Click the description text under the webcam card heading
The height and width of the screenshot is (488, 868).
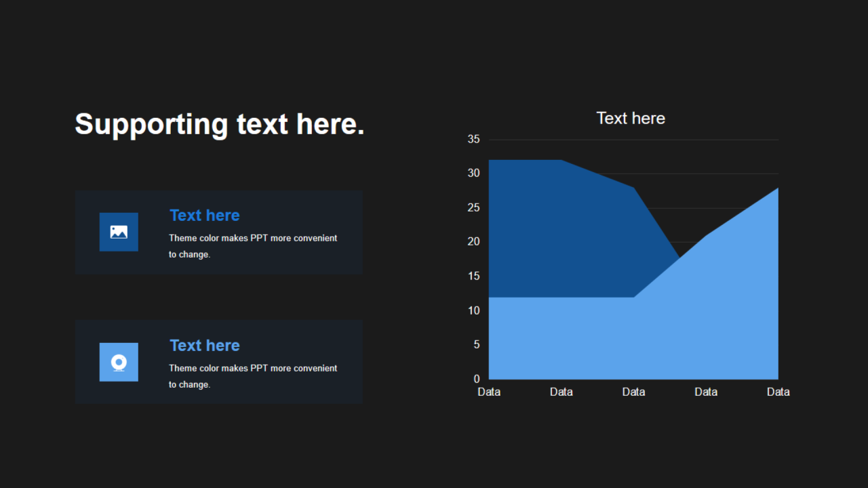tap(252, 376)
